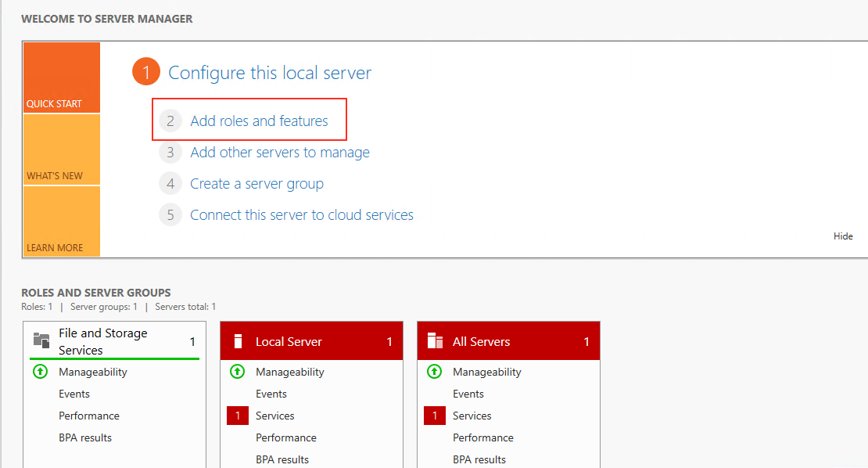Open Manageability under File and Storage Services

point(93,373)
